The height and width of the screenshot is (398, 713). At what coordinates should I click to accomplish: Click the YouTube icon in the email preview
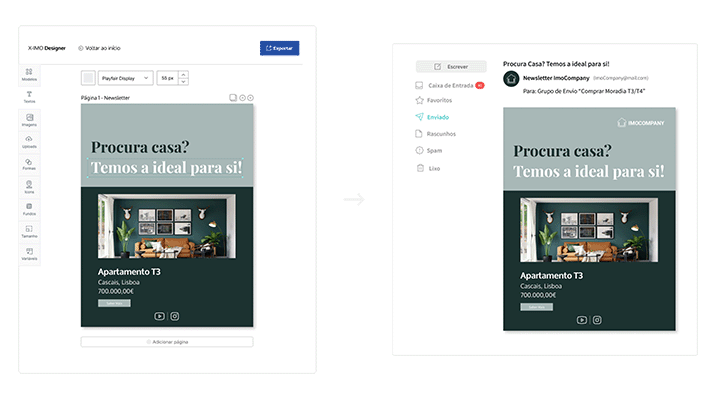click(x=582, y=320)
